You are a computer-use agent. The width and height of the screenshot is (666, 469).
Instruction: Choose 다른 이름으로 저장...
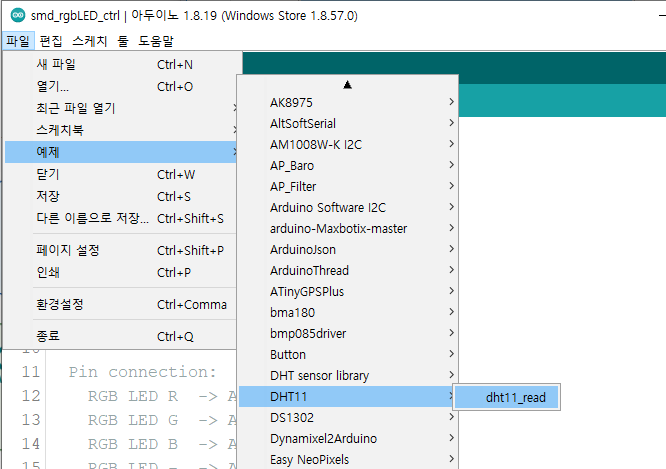tap(121, 218)
